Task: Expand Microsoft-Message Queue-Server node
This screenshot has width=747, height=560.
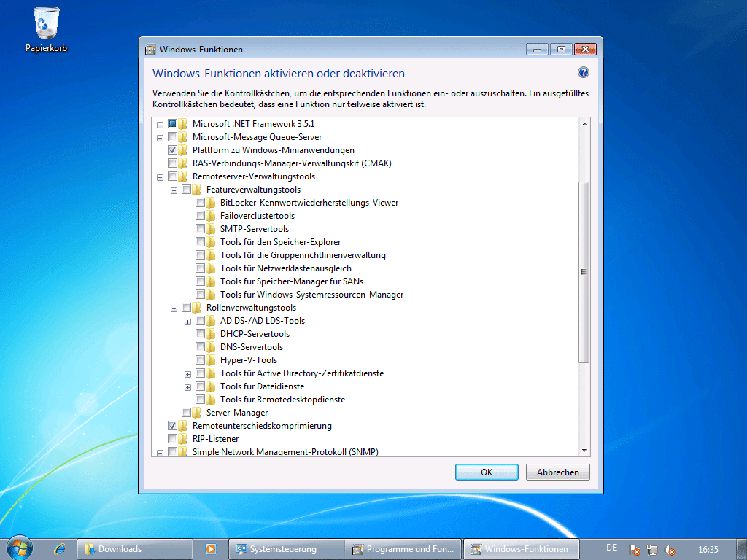Action: point(160,138)
